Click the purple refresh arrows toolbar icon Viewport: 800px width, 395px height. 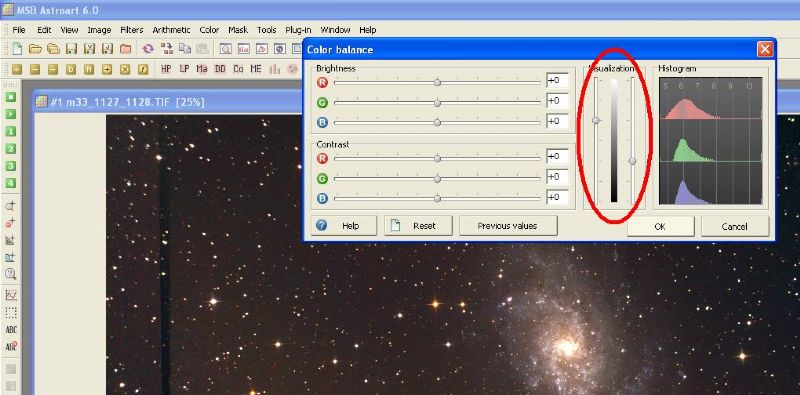pyautogui.click(x=148, y=49)
